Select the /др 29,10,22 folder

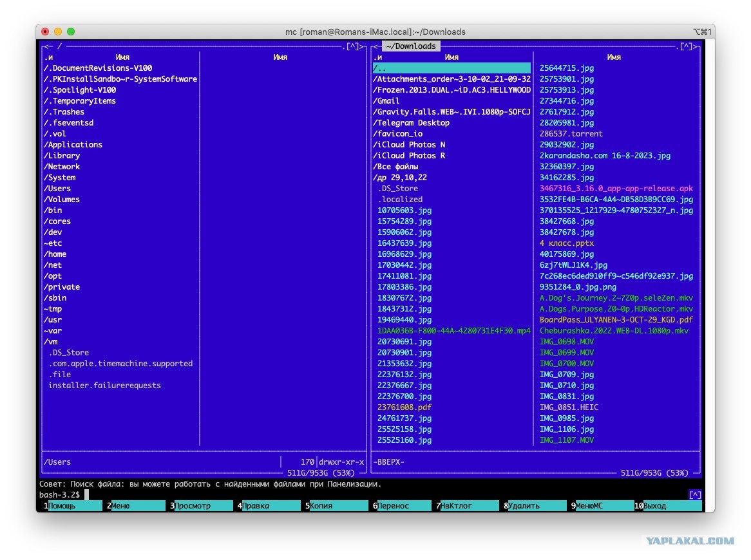pos(400,178)
